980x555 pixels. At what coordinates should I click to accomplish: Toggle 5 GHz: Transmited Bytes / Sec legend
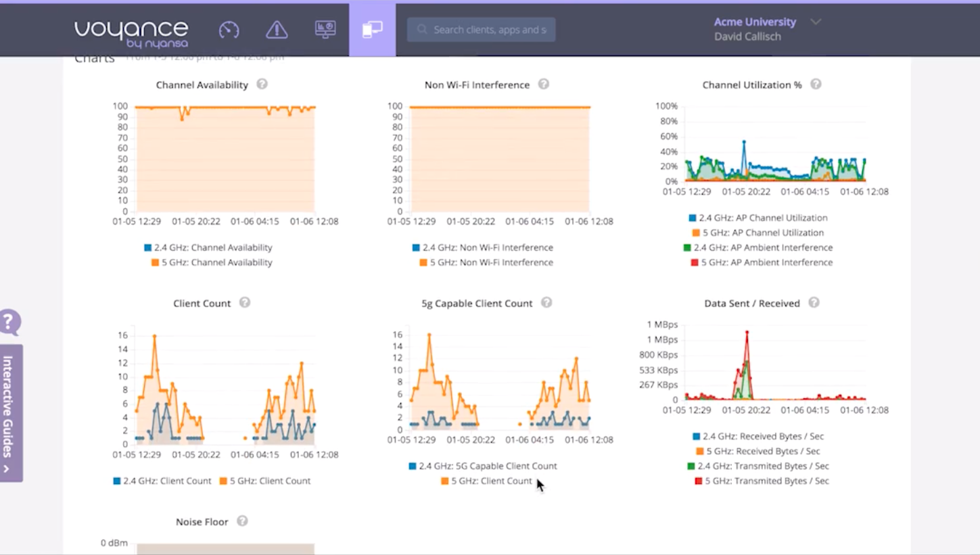[762, 481]
